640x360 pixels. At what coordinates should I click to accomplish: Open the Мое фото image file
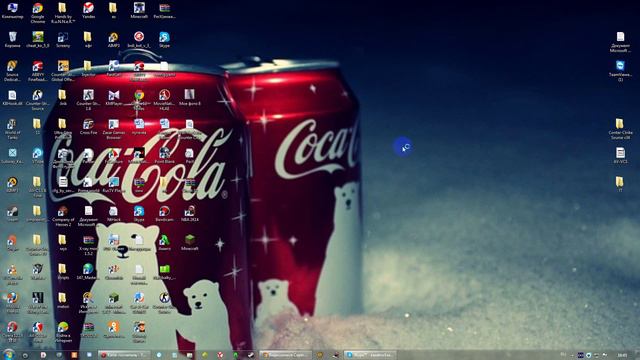[189, 98]
